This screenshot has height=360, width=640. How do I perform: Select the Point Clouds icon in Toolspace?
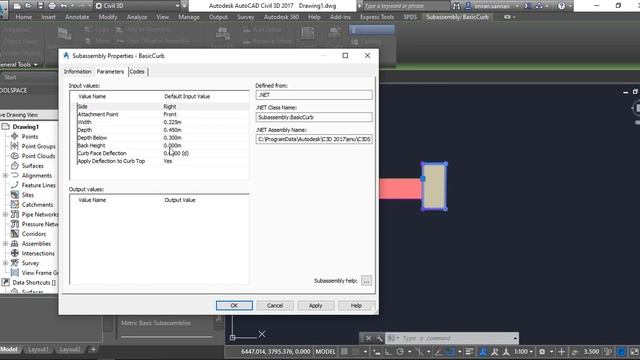[x=15, y=156]
